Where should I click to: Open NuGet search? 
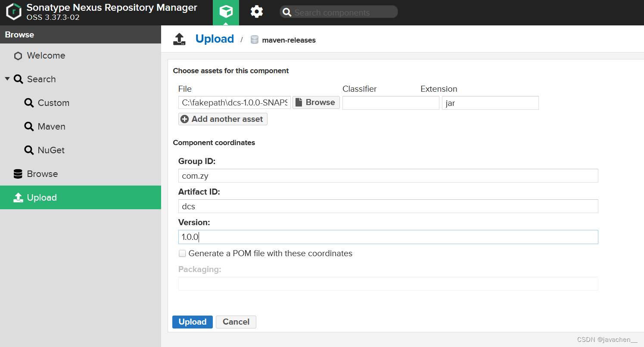click(x=81, y=150)
